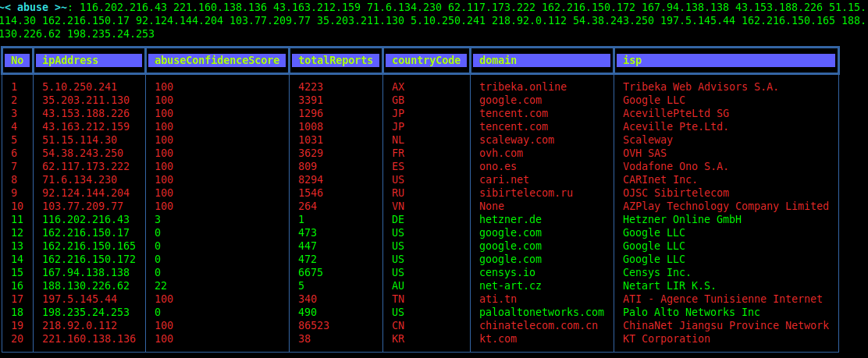Select total reports value 3391
The width and height of the screenshot is (868, 358).
click(311, 100)
